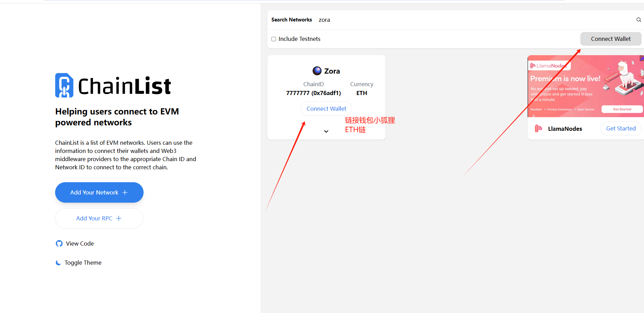Viewport: 644px width, 313px height.
Task: Click the Include Testnets label
Action: point(299,39)
